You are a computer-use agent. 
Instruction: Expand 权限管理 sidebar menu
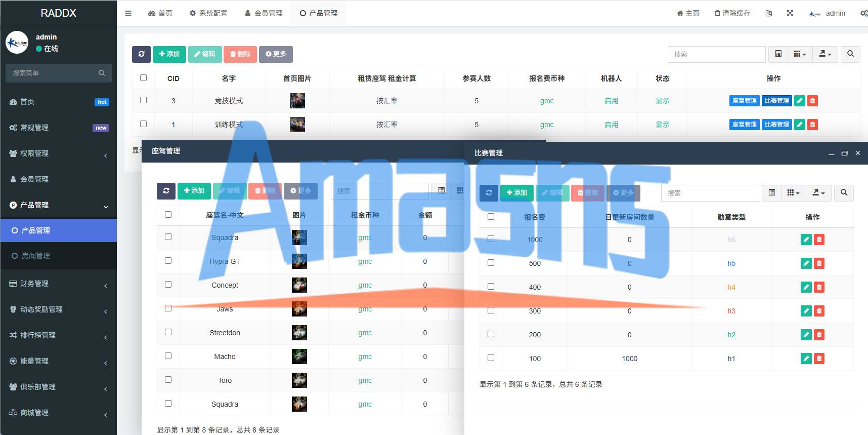pos(59,153)
